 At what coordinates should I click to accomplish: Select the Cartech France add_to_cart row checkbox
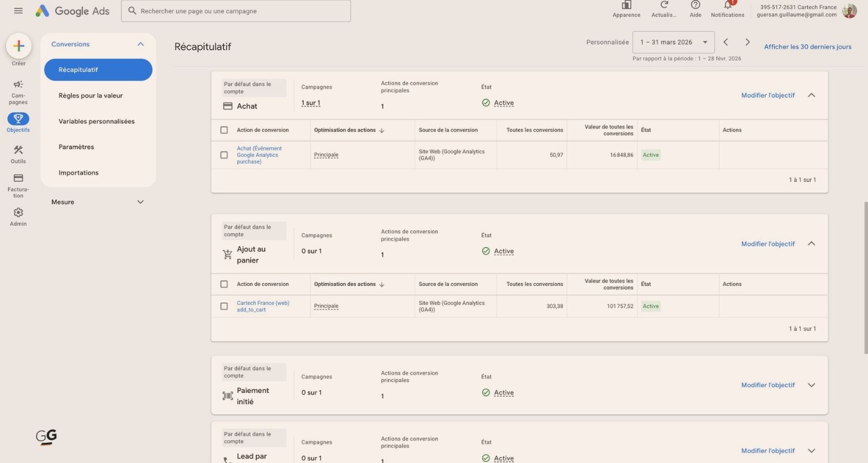224,306
